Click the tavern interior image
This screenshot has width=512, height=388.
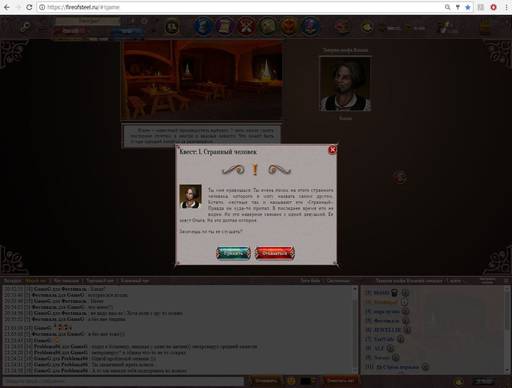pos(201,80)
